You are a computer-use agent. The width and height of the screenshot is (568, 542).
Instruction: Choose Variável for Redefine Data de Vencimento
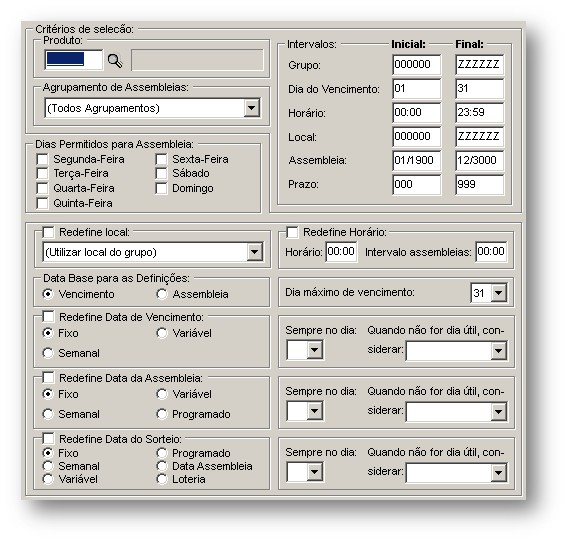click(162, 333)
